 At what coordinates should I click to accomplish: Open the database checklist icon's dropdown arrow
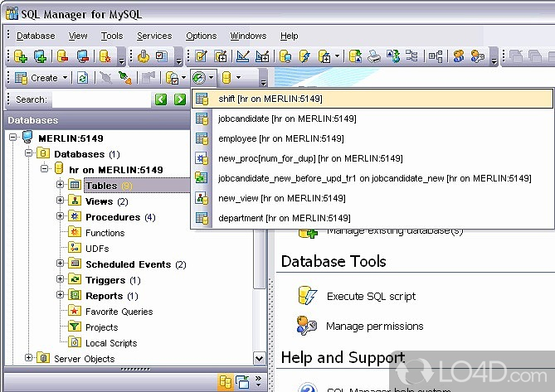pos(183,77)
